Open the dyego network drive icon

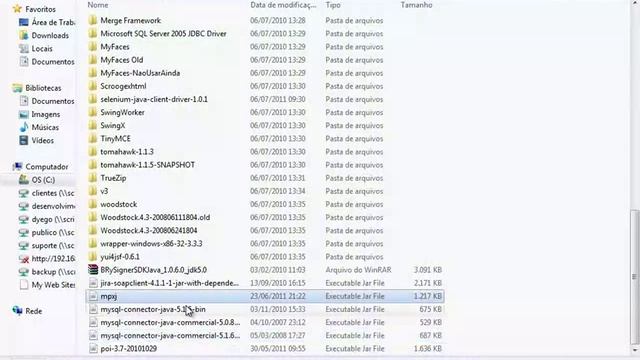coord(24,219)
